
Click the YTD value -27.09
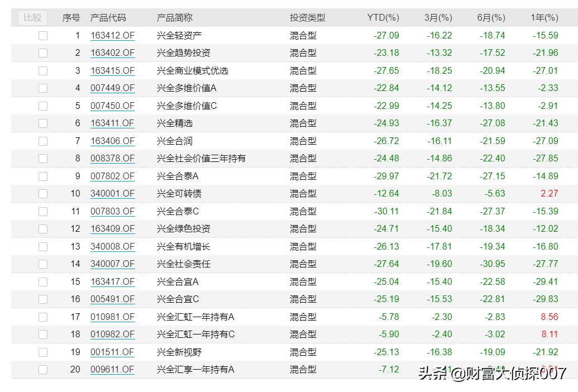(x=386, y=36)
